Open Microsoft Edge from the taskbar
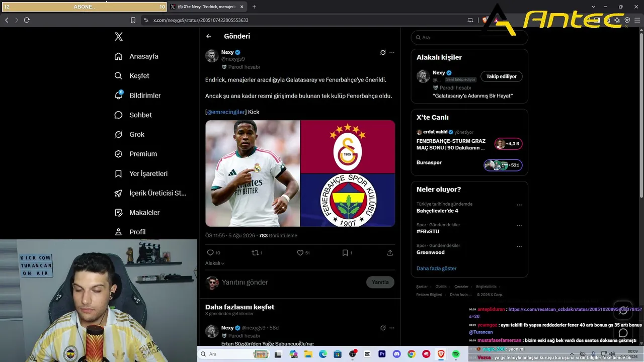This screenshot has width=644, height=362. coord(323,354)
